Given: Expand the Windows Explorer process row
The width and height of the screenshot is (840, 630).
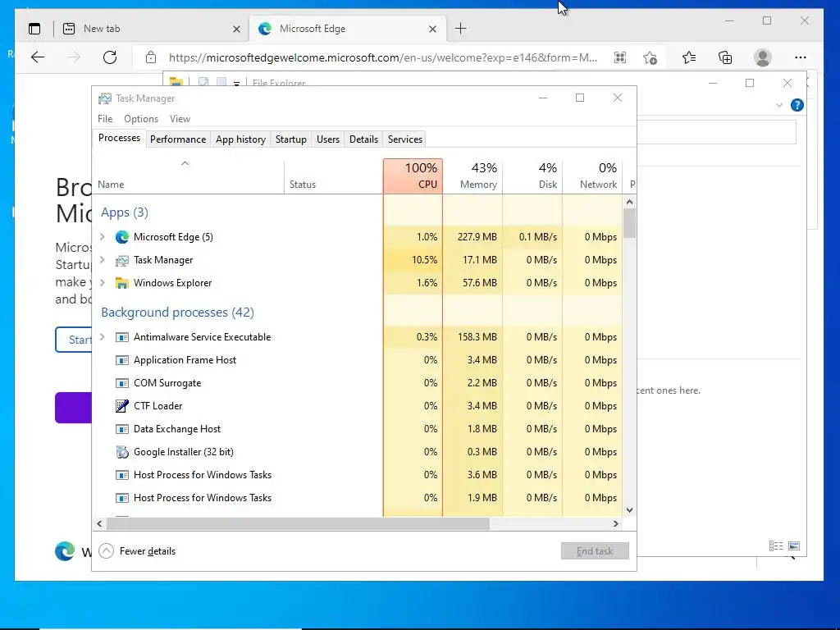Looking at the screenshot, I should point(103,282).
